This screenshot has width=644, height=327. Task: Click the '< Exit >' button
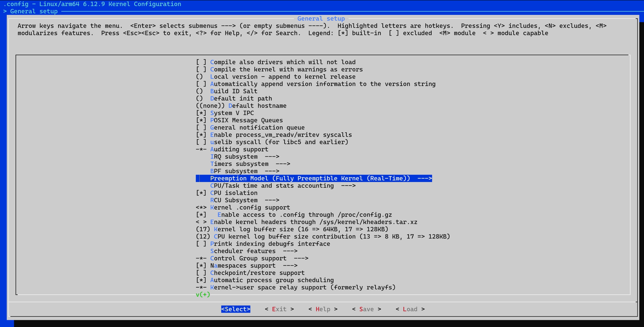click(279, 309)
